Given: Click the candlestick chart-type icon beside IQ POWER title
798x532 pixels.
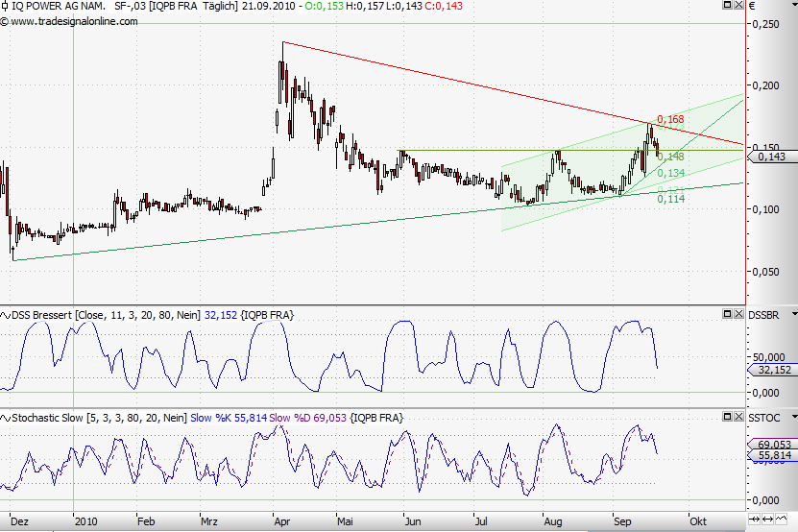Looking at the screenshot, I should [x=5, y=6].
